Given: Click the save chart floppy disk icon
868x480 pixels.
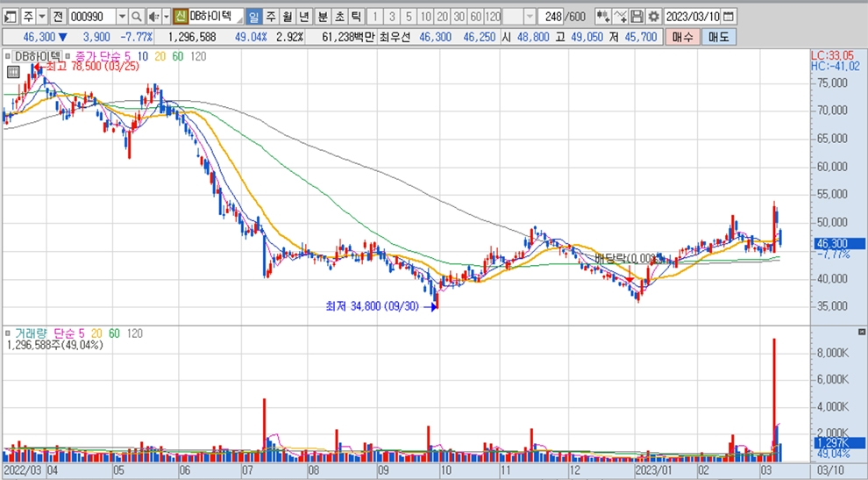Looking at the screenshot, I should click(637, 17).
